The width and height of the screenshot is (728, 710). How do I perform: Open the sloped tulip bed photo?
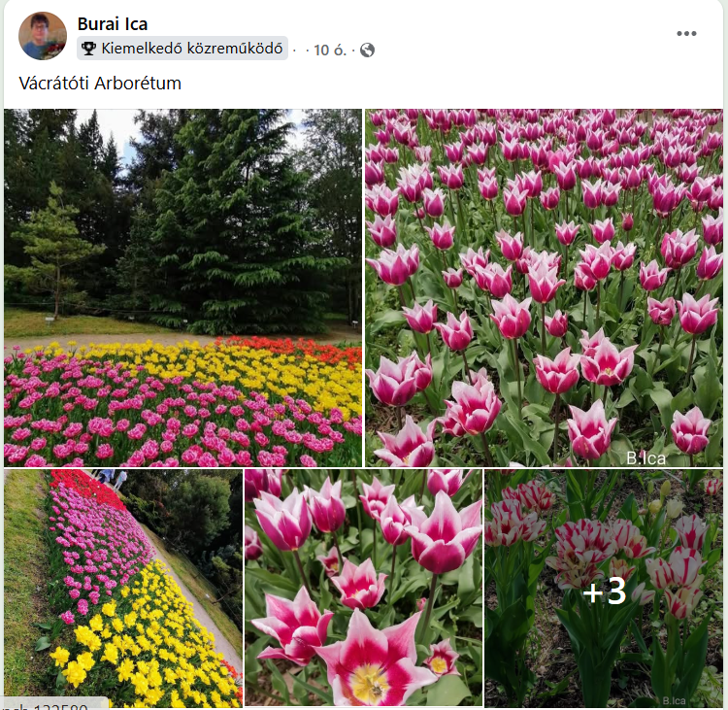click(123, 589)
